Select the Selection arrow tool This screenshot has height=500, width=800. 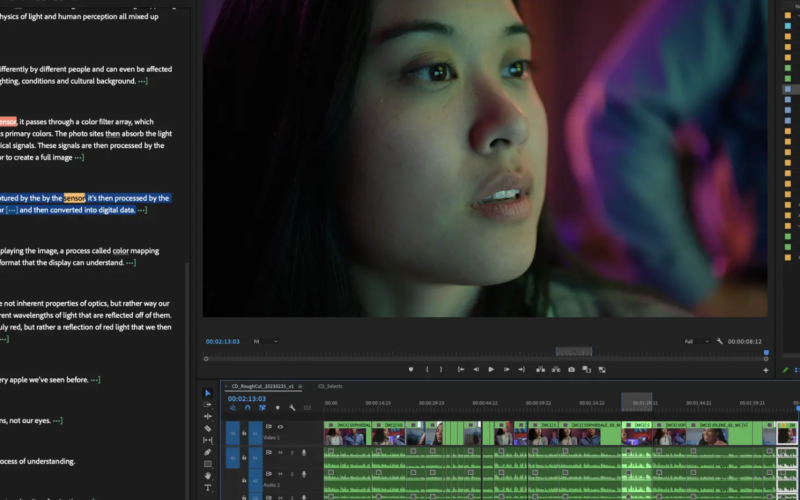[x=208, y=393]
